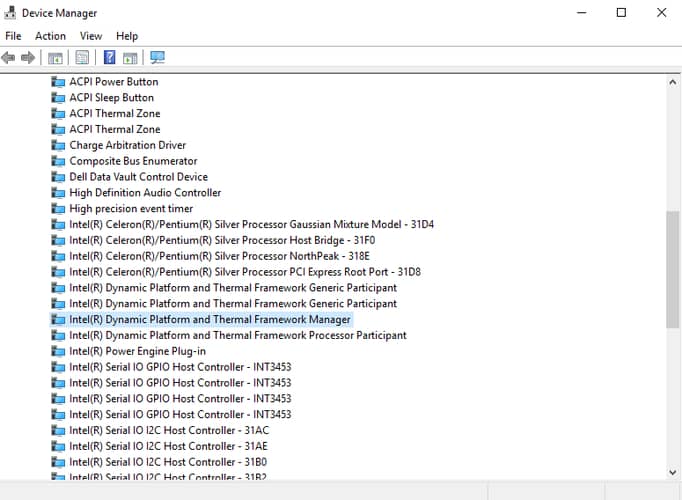The height and width of the screenshot is (500, 682).
Task: Select Silver Processor PCI Express Root Port
Action: coord(245,272)
